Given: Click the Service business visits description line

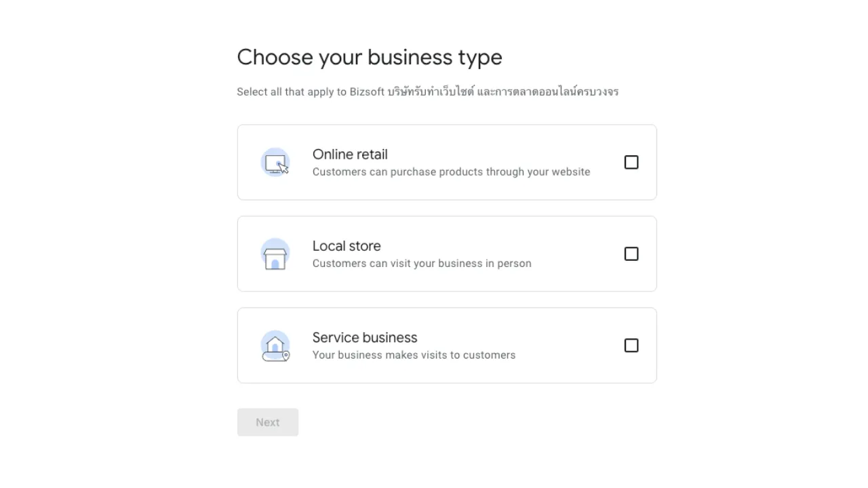Looking at the screenshot, I should click(x=414, y=354).
